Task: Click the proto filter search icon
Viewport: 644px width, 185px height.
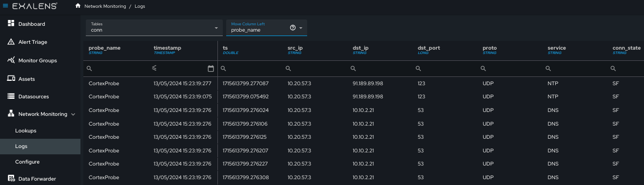Action: pyautogui.click(x=483, y=69)
